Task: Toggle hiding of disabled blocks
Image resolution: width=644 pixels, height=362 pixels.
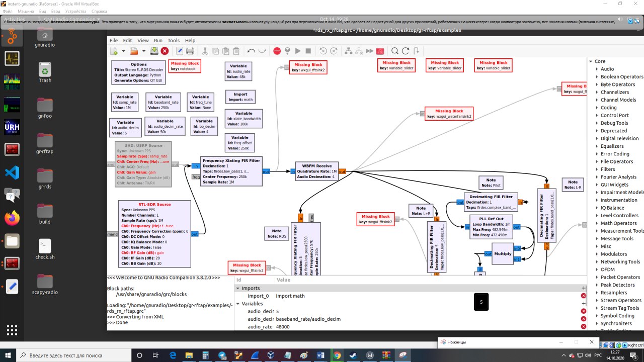Action: click(380, 51)
